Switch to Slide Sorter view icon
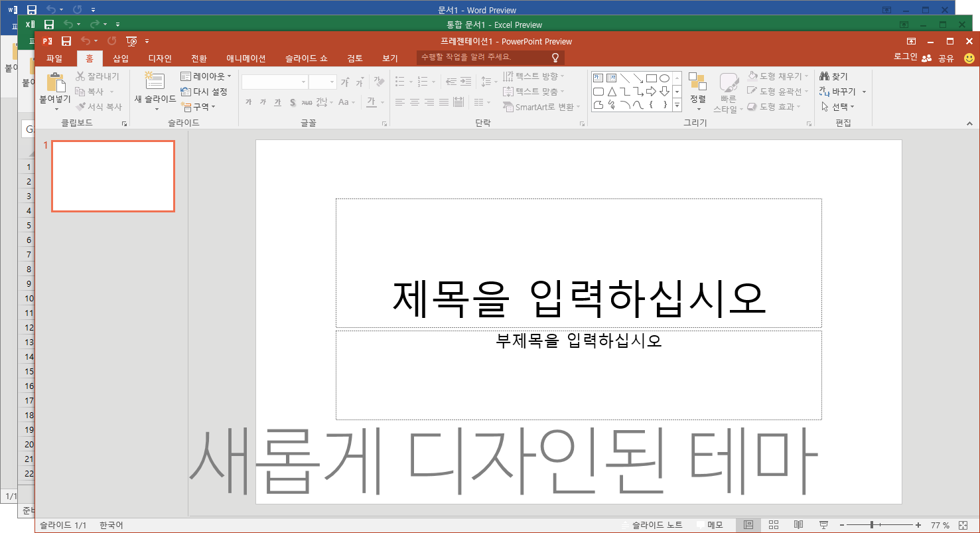The height and width of the screenshot is (533, 980). [774, 525]
